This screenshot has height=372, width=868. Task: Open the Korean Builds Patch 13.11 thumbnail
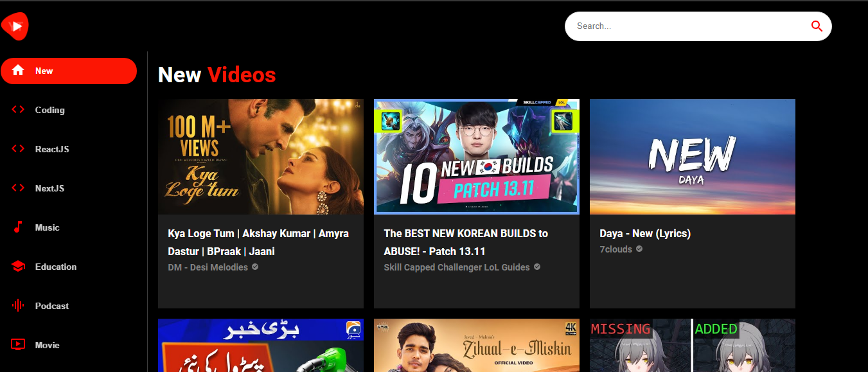[x=477, y=157]
